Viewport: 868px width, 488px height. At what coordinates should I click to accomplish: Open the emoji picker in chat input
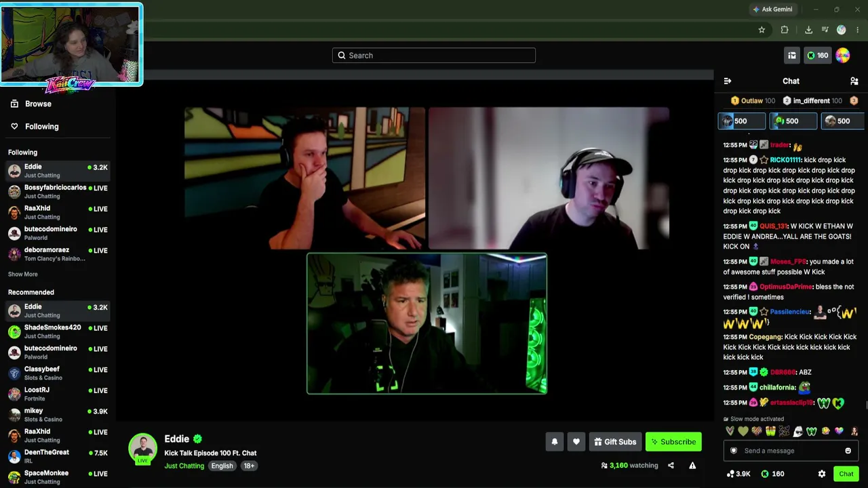(x=848, y=451)
